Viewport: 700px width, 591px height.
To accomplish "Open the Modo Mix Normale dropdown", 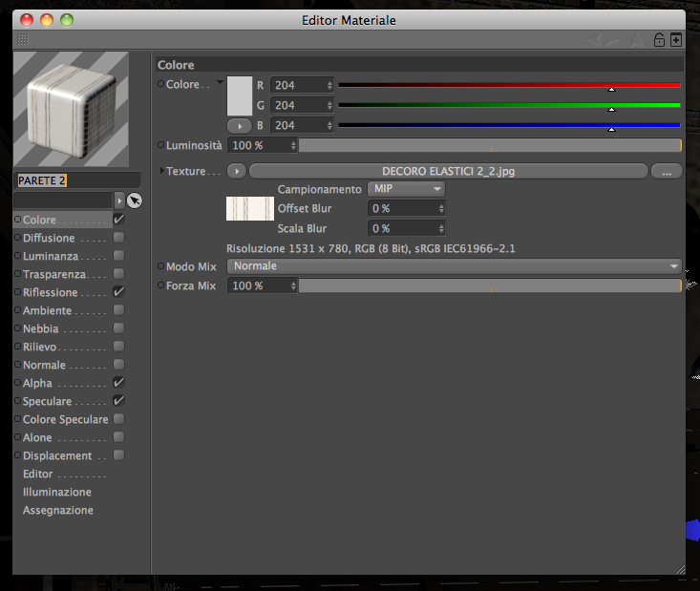I will pyautogui.click(x=454, y=266).
